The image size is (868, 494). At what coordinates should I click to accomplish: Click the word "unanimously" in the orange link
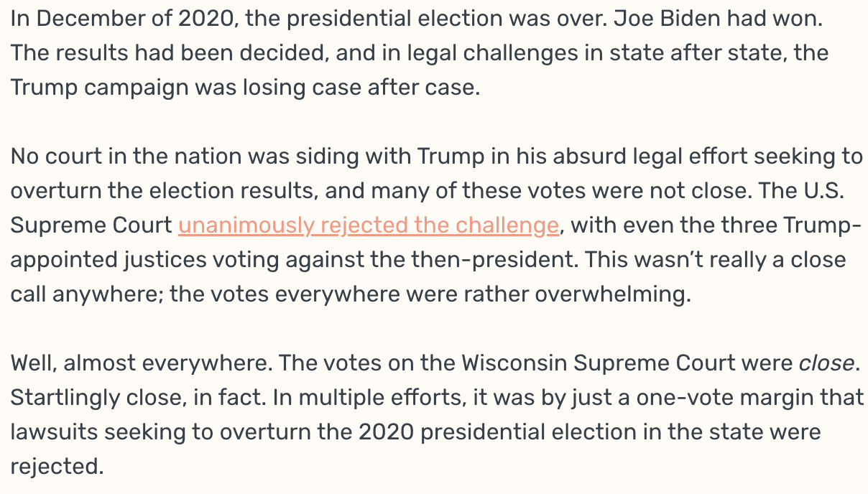tap(247, 226)
